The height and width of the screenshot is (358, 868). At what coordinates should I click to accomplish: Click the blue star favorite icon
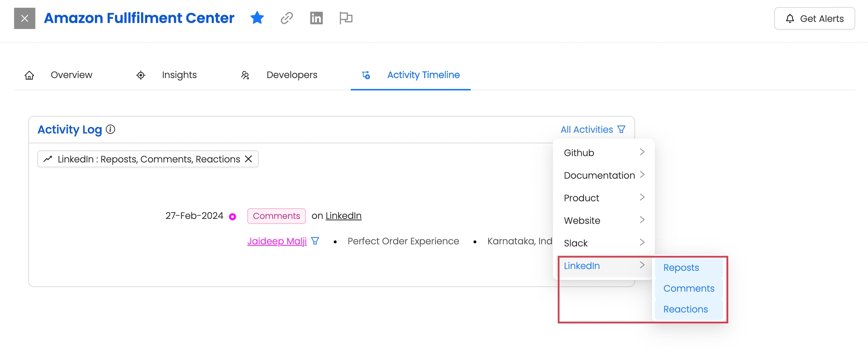[257, 18]
